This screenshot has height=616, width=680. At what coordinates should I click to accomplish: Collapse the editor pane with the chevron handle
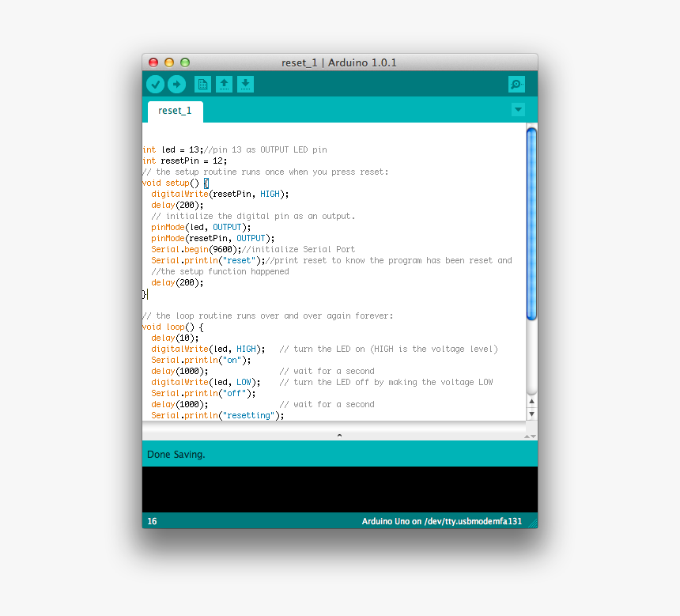point(339,433)
